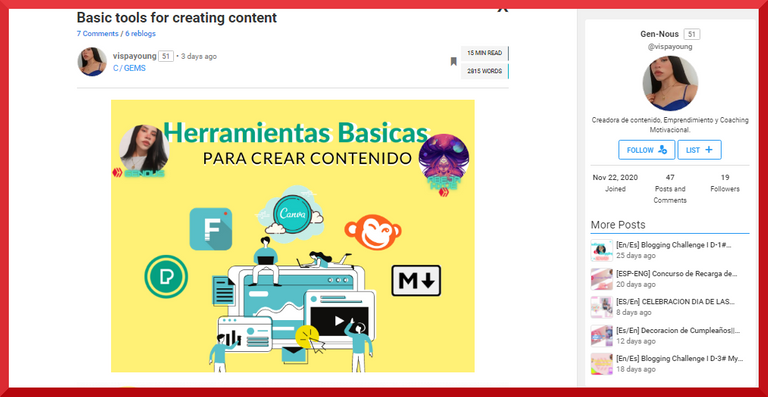
Task: Open the 6 reblogs link
Action: (x=140, y=34)
